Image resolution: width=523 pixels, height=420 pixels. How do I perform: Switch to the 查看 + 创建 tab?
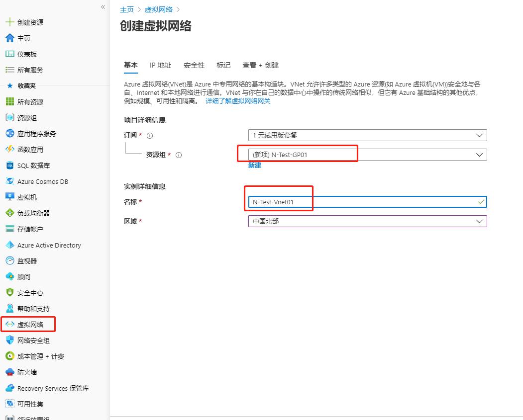point(260,65)
